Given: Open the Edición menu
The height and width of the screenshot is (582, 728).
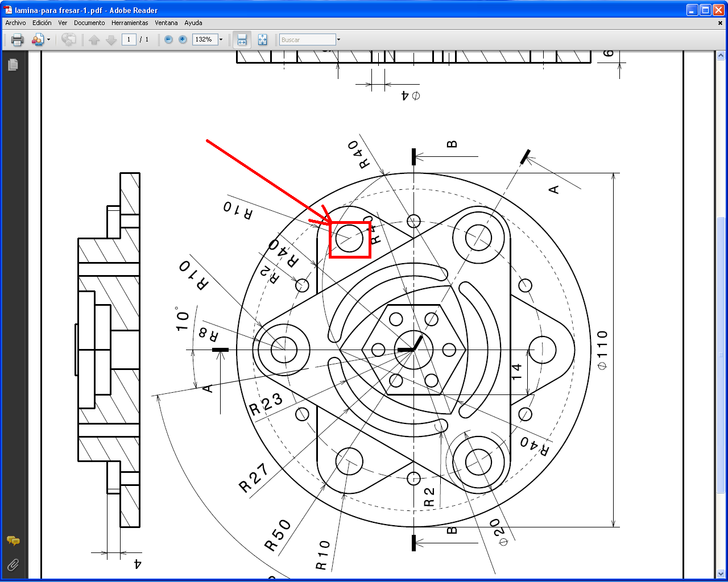Looking at the screenshot, I should (42, 23).
